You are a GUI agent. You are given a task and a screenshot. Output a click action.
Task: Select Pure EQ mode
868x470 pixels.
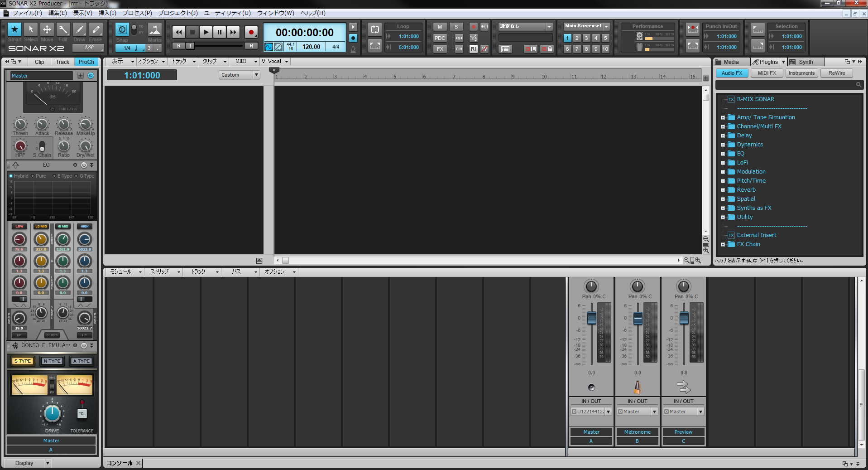[x=38, y=176]
